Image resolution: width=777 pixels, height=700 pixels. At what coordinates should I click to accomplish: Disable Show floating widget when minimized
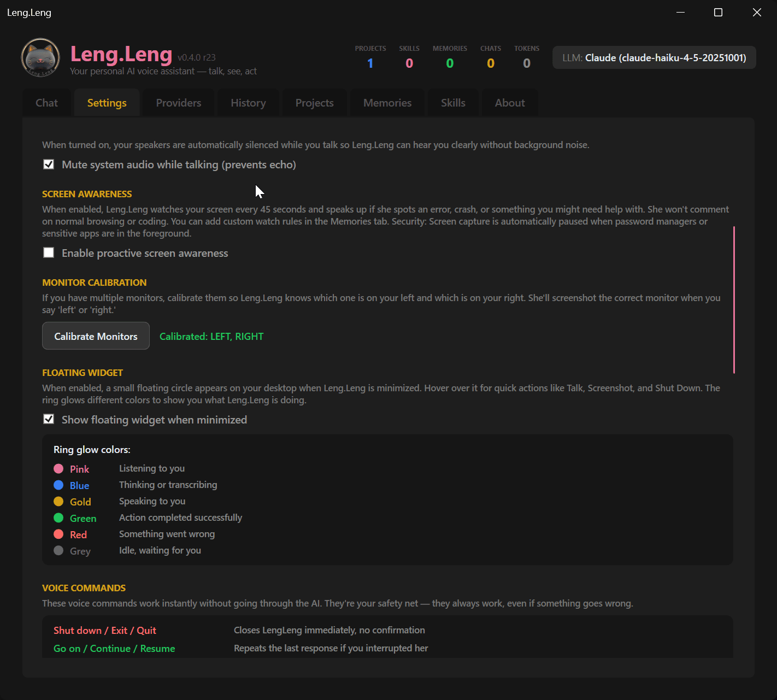tap(49, 419)
